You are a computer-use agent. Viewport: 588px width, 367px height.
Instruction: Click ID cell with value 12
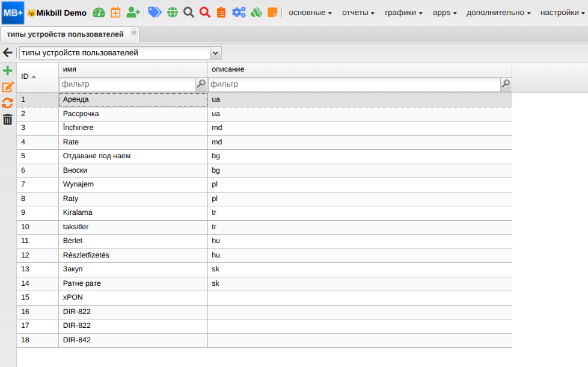tap(37, 255)
